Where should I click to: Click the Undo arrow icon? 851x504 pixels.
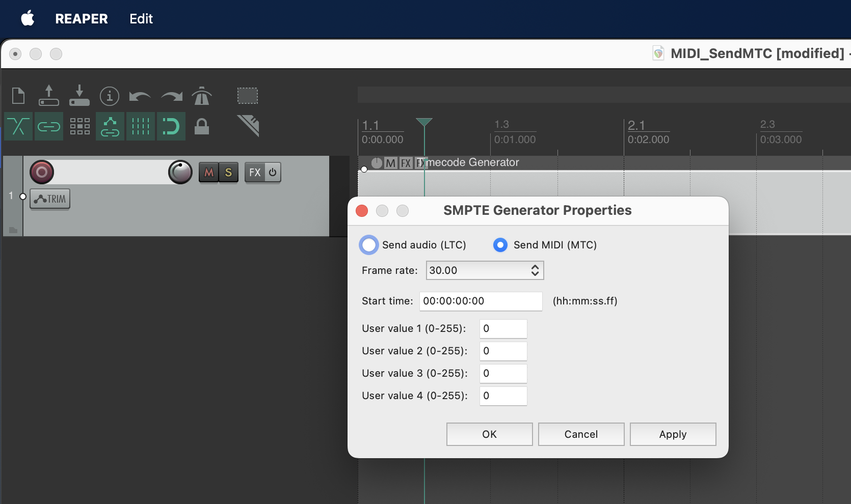click(x=140, y=96)
